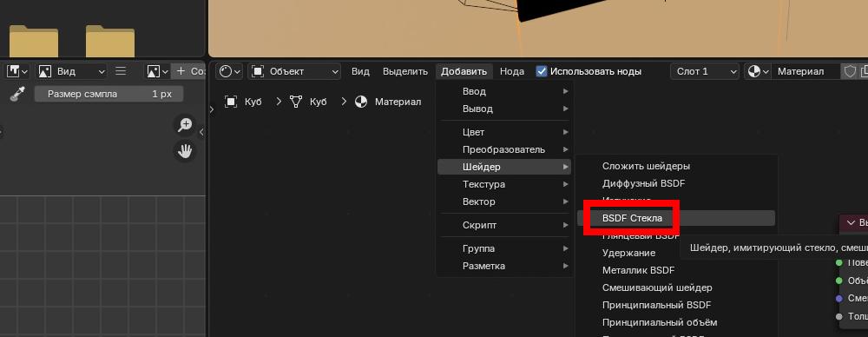
Task: Open the Вектор submenu
Action: coord(504,202)
